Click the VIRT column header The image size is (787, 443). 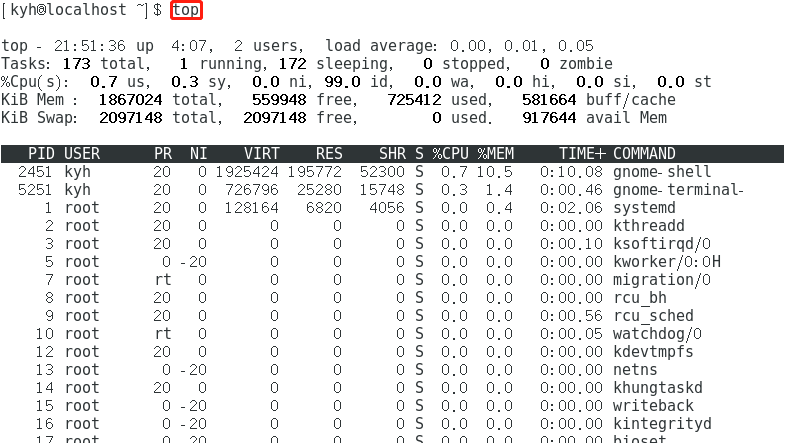[261, 154]
